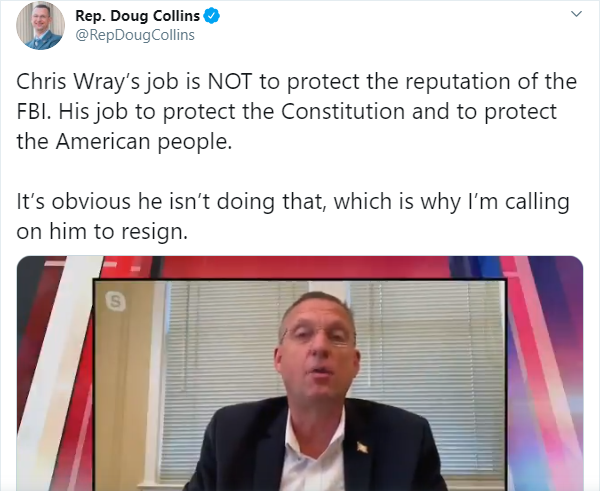
Task: Click the word NOT in the tweet
Action: coord(230,82)
